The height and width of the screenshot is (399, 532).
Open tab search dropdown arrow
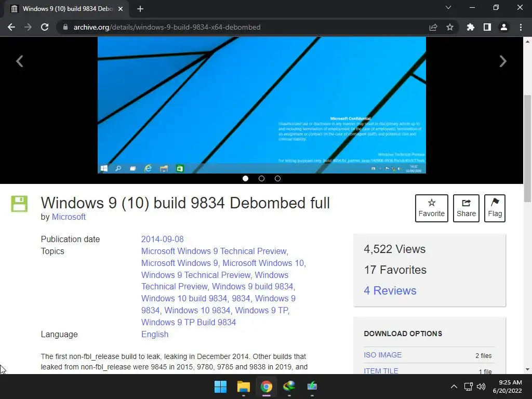[x=448, y=7]
